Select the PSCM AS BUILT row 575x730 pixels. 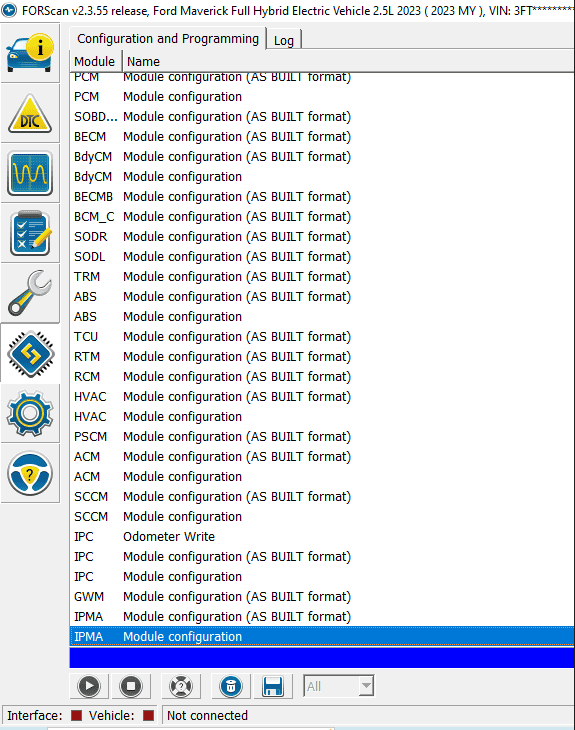[322, 437]
